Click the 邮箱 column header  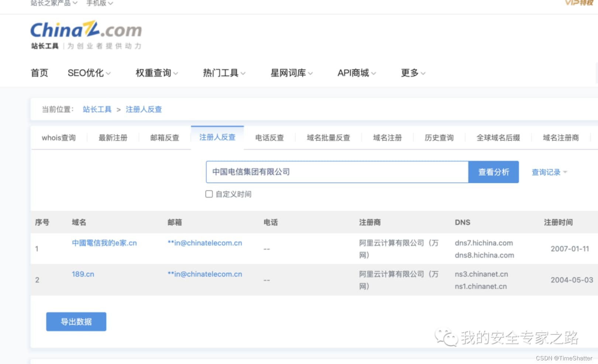175,222
